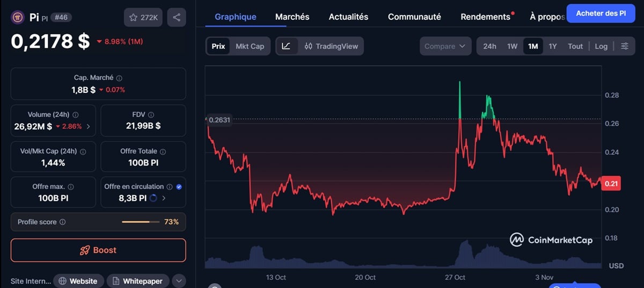Select the 1Y time range

tap(553, 46)
